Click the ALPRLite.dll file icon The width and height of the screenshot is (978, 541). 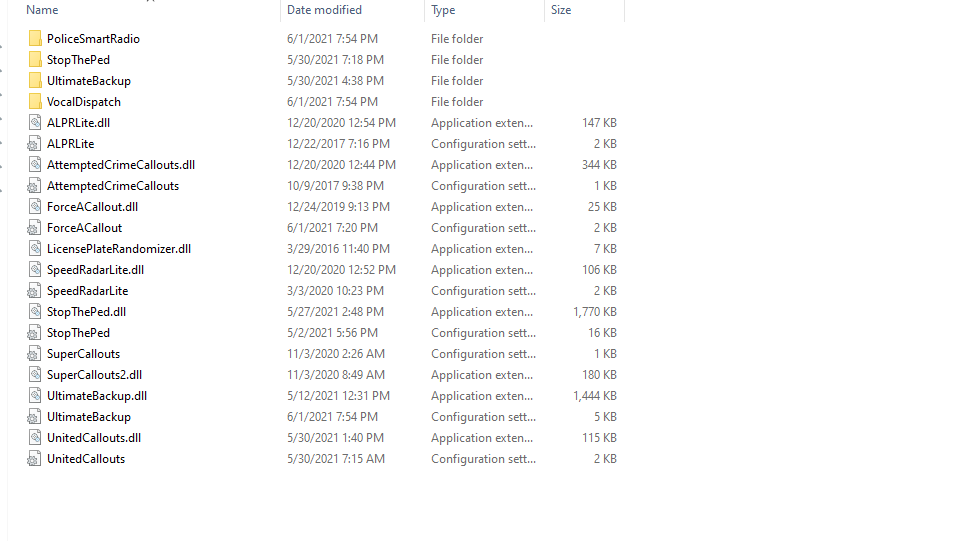35,123
